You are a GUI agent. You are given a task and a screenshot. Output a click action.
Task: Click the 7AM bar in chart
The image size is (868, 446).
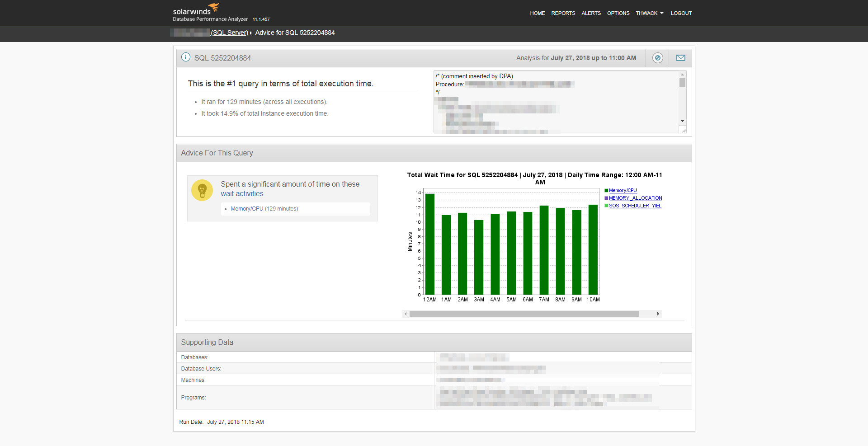544,250
